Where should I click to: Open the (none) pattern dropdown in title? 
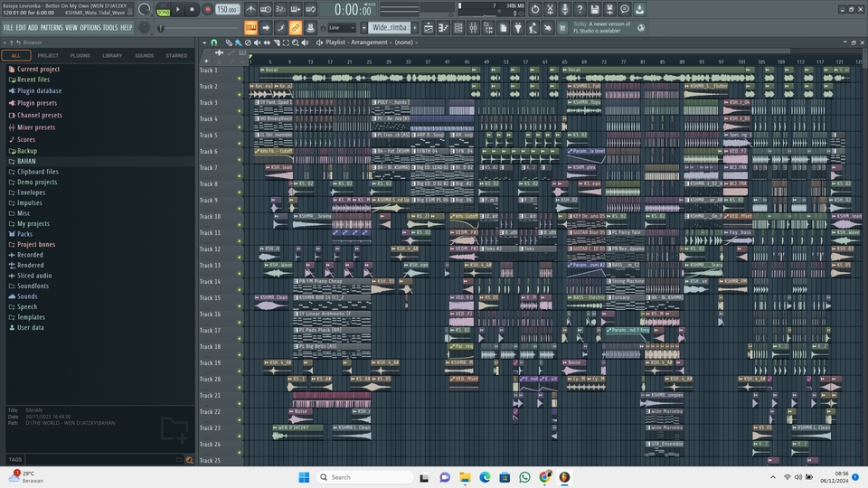pyautogui.click(x=406, y=42)
